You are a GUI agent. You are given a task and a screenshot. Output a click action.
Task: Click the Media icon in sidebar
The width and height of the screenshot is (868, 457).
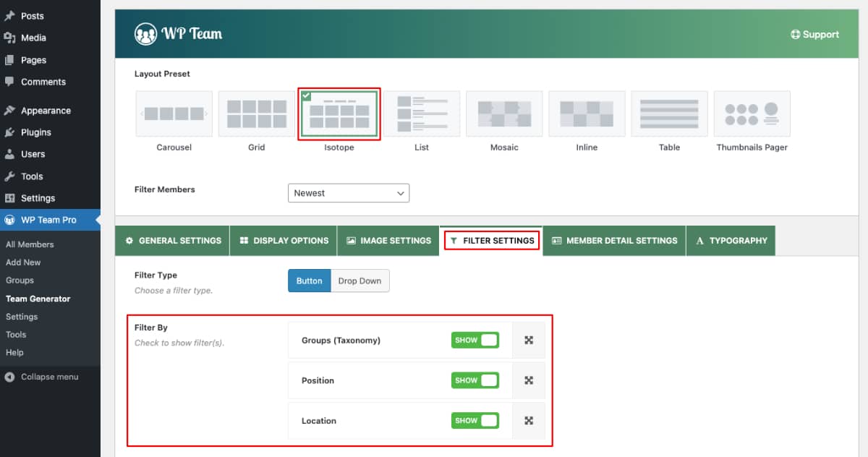[9, 38]
